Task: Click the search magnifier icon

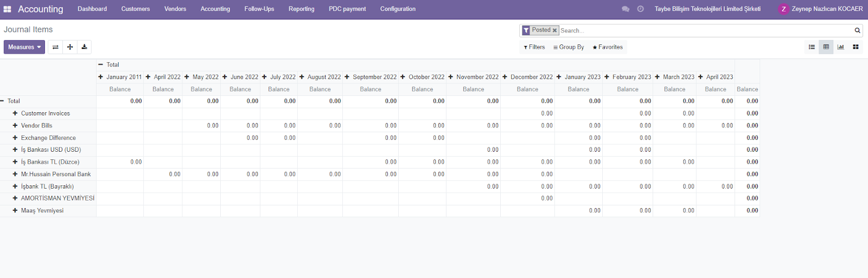Action: (x=857, y=30)
